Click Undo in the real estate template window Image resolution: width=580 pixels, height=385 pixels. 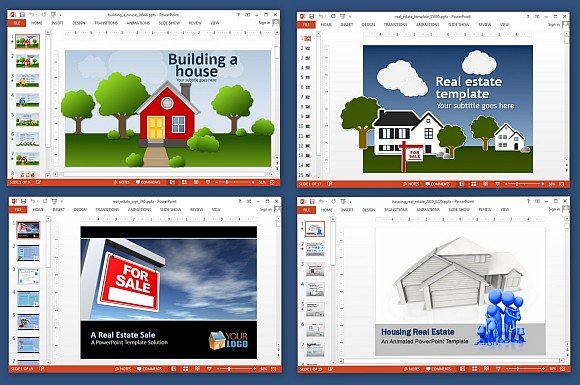pyautogui.click(x=321, y=16)
